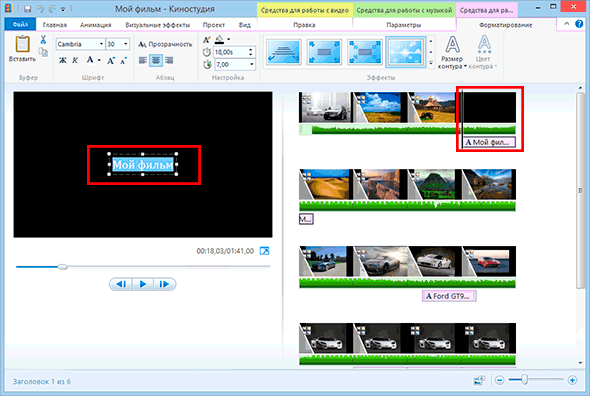Toggle italic К formatting

75,60
